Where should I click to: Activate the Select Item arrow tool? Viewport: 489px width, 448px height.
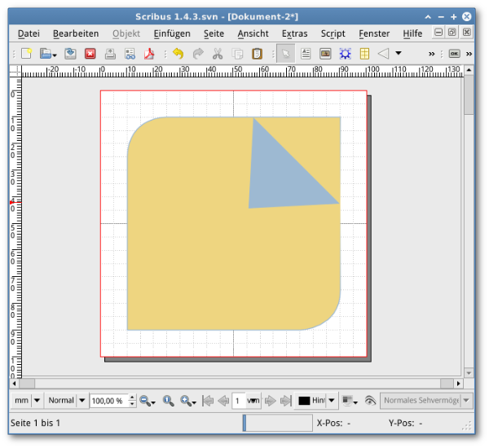(x=286, y=54)
